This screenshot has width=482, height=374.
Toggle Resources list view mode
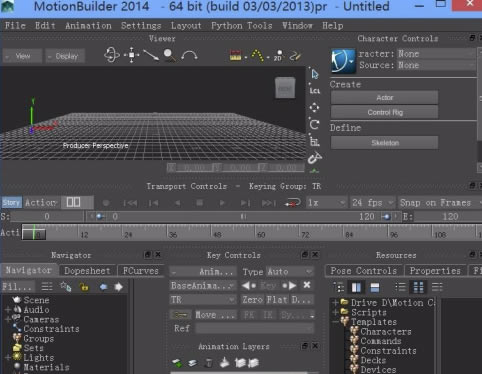pyautogui.click(x=400, y=287)
